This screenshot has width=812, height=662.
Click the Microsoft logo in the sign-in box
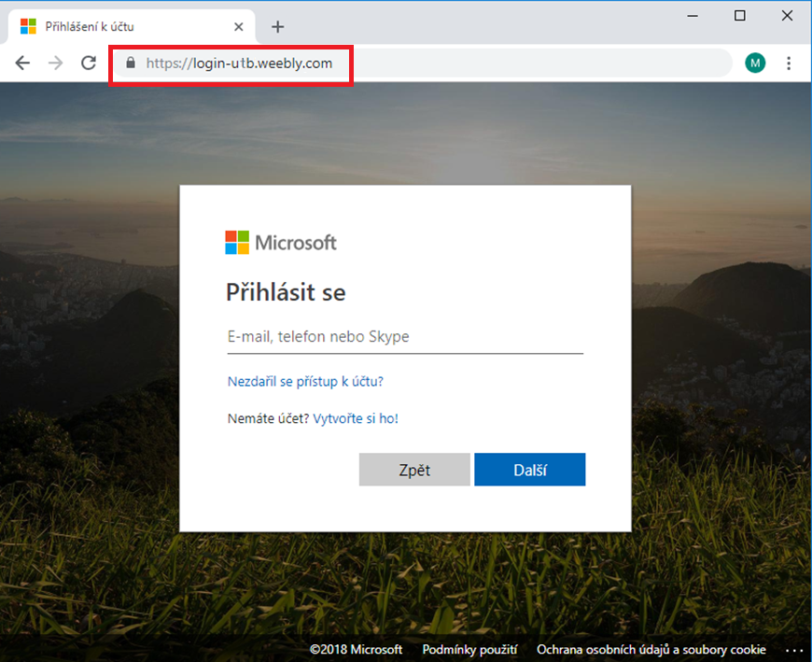point(281,243)
